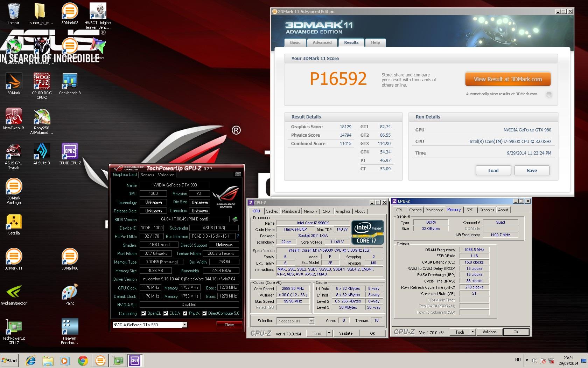
Task: Open Mainboard tab in CPU-Z CPU window
Action: 291,211
